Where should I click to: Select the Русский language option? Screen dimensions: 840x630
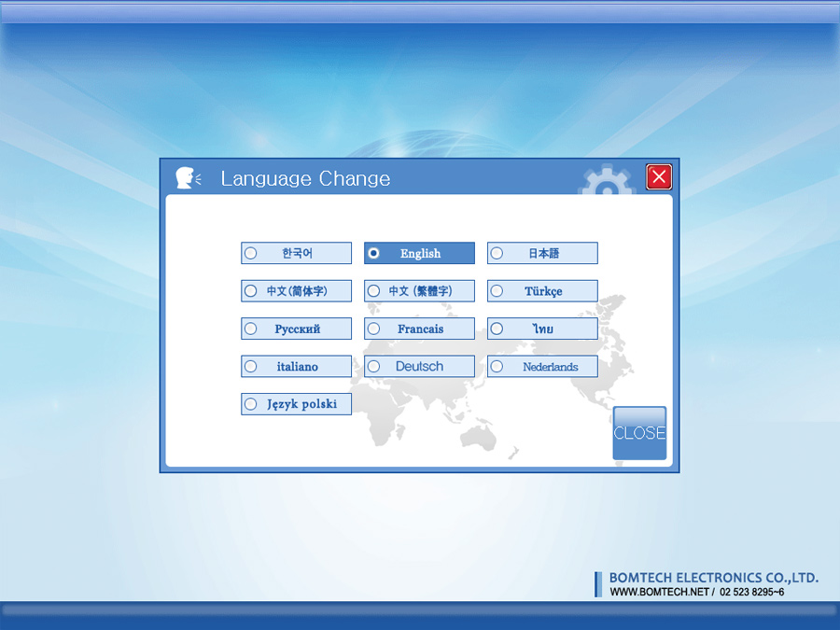(296, 329)
